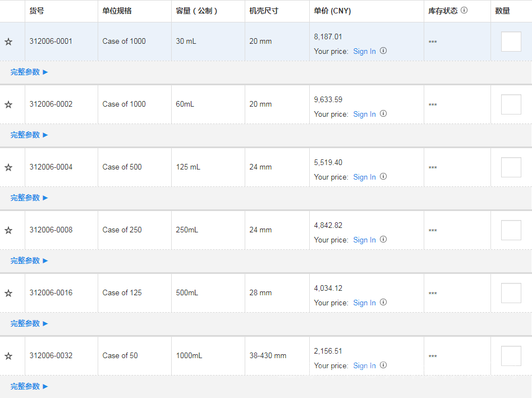Expand 完整参数 under item 312006-0001
Screen dimensions: 532x398
pos(29,72)
